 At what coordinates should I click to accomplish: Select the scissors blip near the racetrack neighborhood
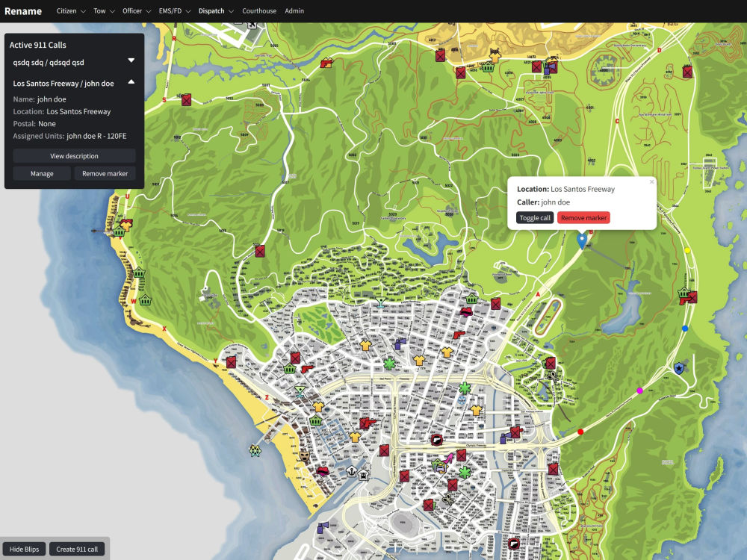[x=553, y=376]
